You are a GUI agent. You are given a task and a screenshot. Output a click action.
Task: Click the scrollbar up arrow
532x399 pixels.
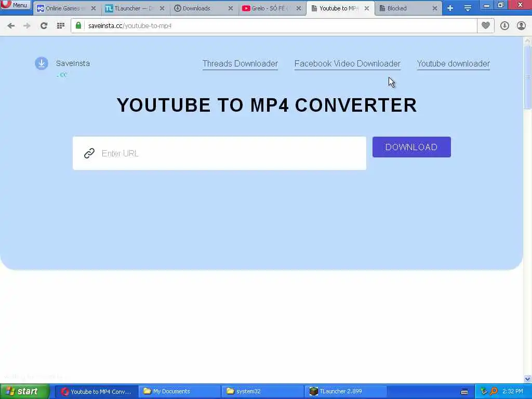point(527,41)
